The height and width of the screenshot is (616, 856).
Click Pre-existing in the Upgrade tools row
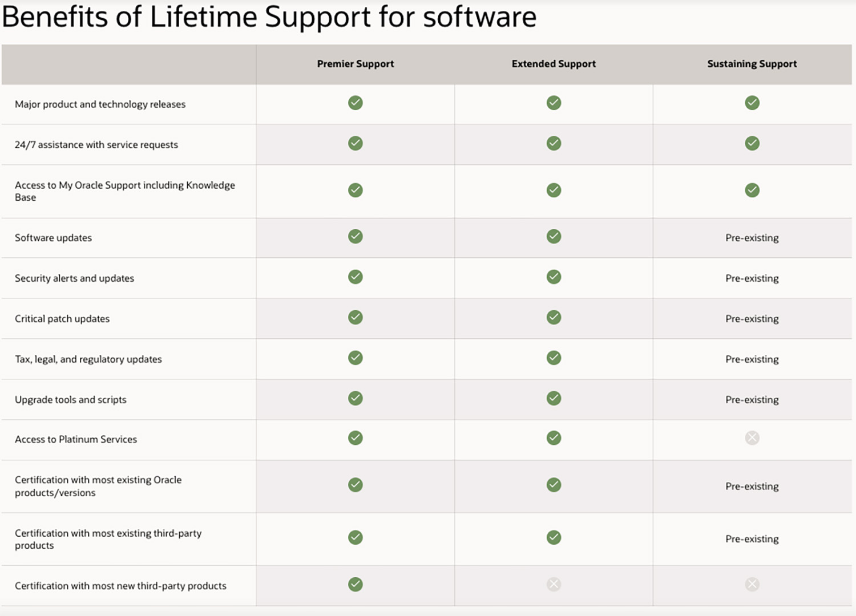[752, 400]
